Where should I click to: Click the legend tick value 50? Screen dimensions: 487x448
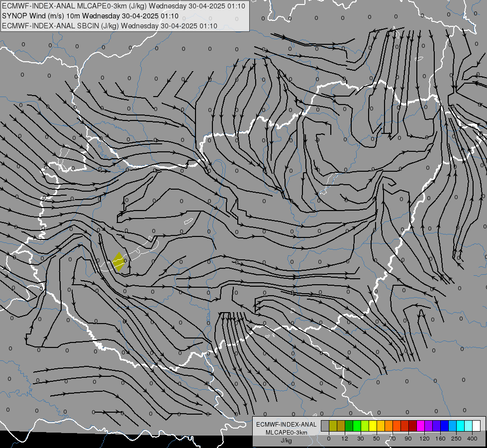(x=377, y=439)
